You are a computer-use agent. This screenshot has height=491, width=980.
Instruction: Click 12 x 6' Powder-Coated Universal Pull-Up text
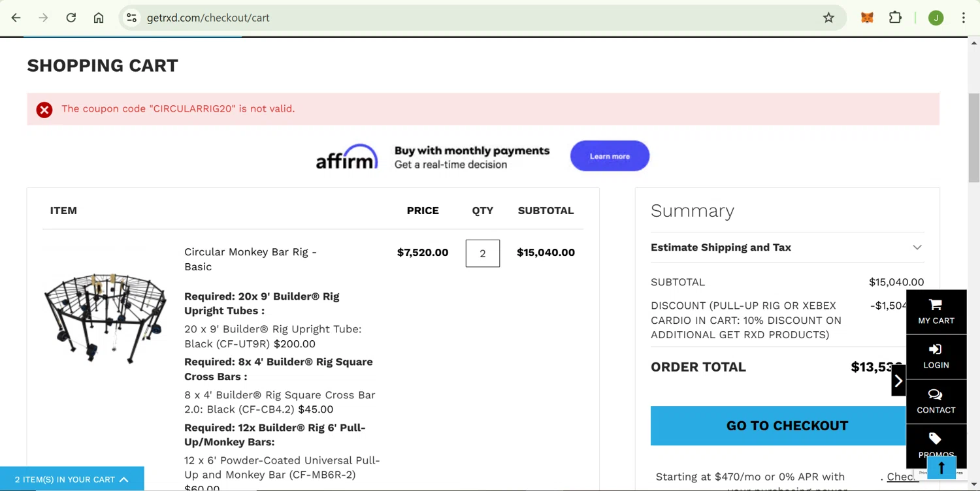pyautogui.click(x=282, y=467)
